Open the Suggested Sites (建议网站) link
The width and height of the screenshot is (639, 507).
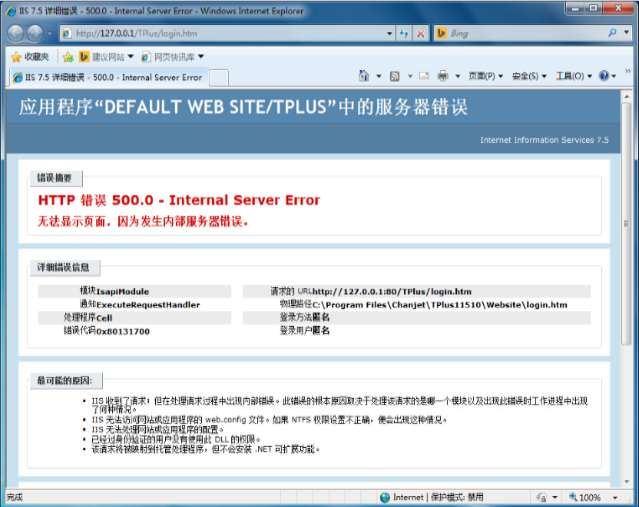coord(104,57)
